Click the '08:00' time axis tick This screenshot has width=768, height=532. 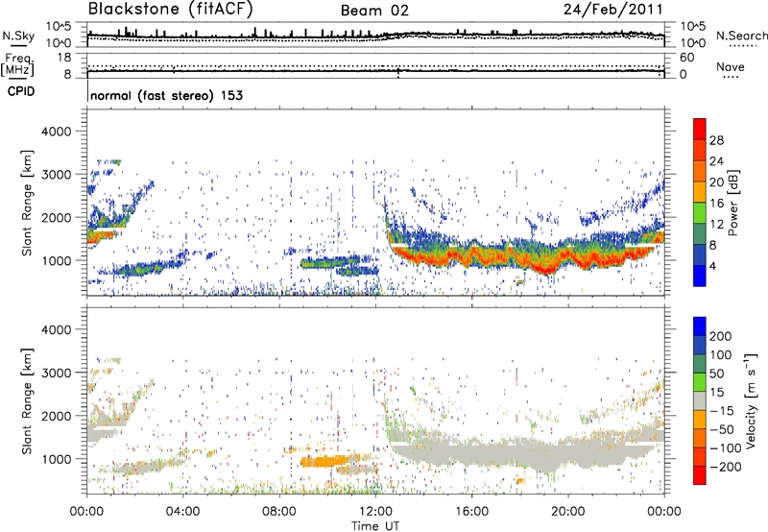point(279,512)
